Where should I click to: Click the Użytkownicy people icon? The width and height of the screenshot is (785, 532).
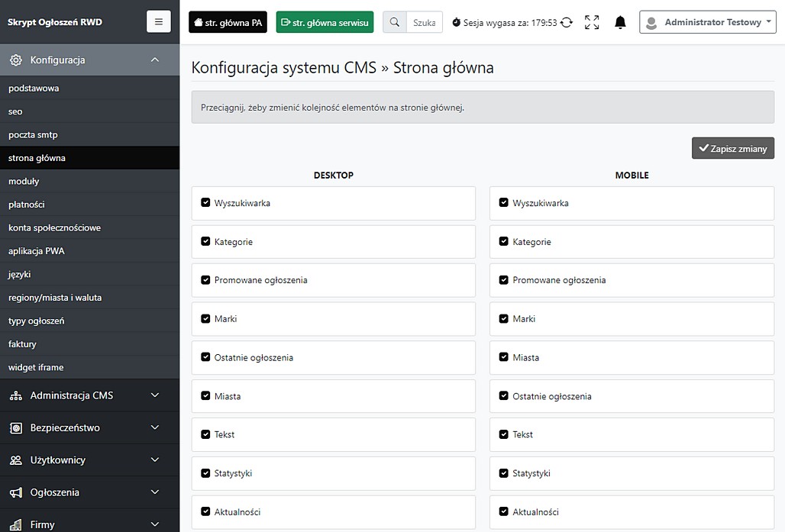coord(15,460)
